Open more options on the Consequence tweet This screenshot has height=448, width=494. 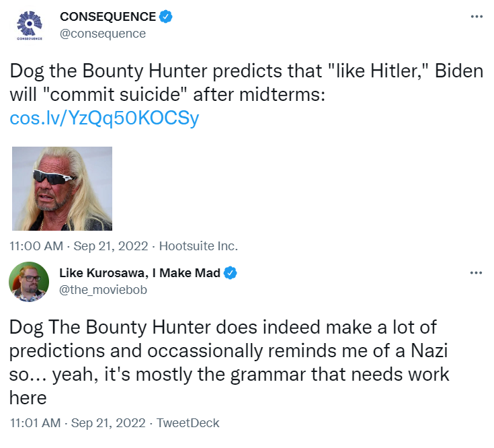coord(476,16)
